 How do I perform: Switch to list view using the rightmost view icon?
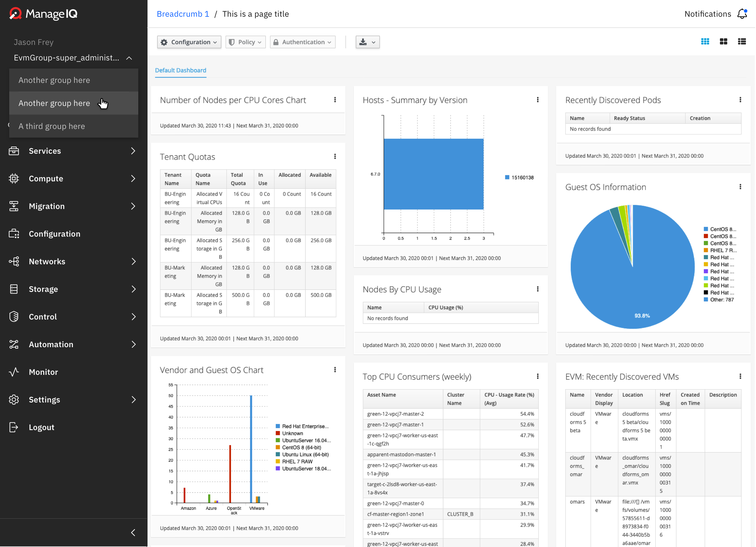(x=742, y=41)
